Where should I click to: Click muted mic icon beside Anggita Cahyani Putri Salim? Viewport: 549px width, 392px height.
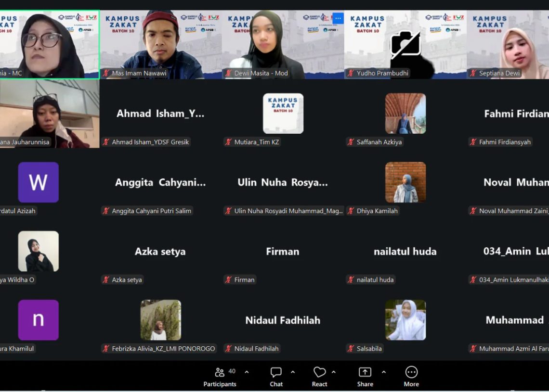(x=106, y=211)
